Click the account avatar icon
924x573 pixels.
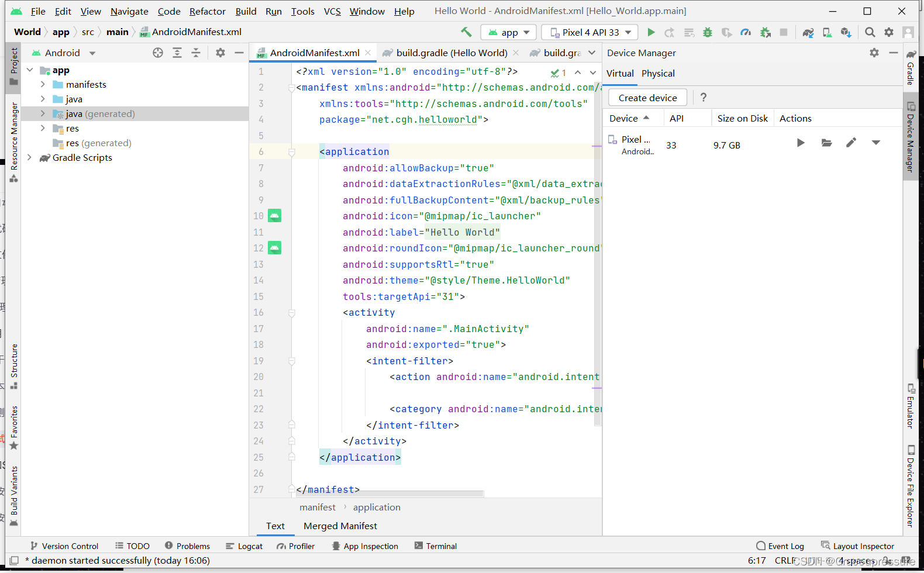click(908, 32)
